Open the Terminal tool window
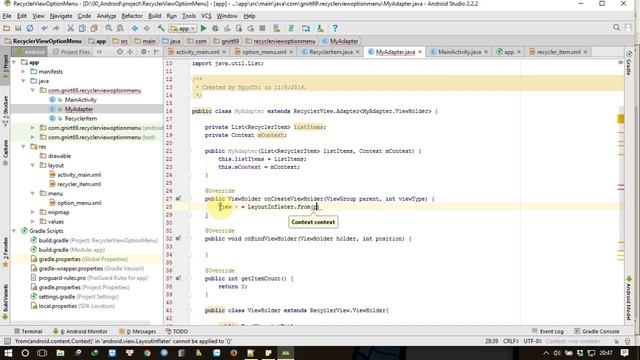 (x=28, y=331)
